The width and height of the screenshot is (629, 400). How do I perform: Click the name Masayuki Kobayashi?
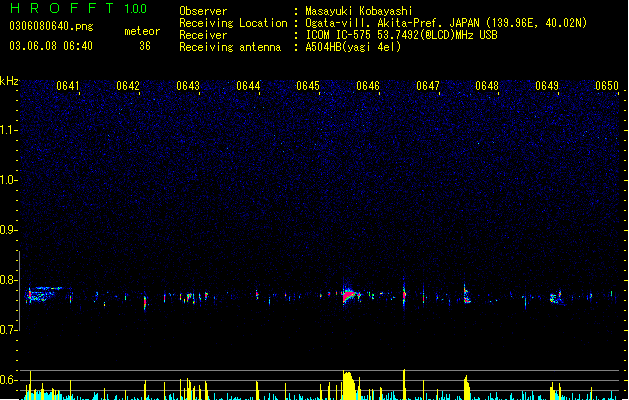(x=359, y=11)
